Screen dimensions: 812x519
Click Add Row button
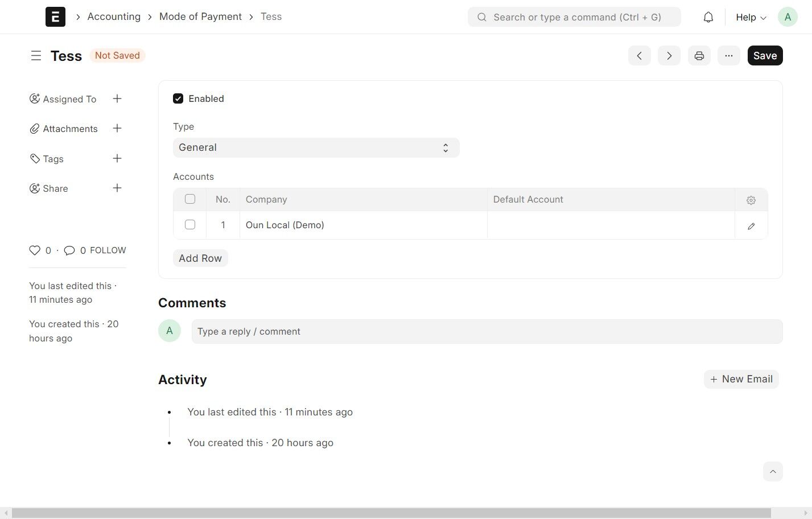coord(200,258)
